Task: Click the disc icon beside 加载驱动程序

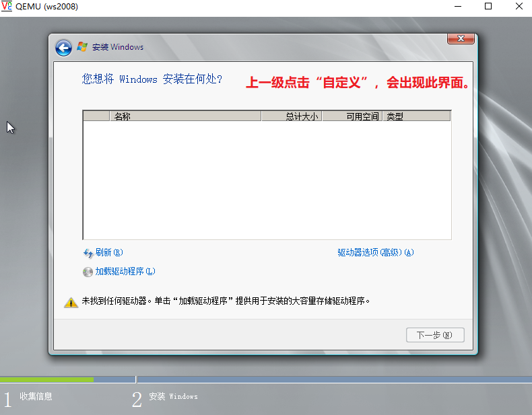Action: pyautogui.click(x=88, y=272)
